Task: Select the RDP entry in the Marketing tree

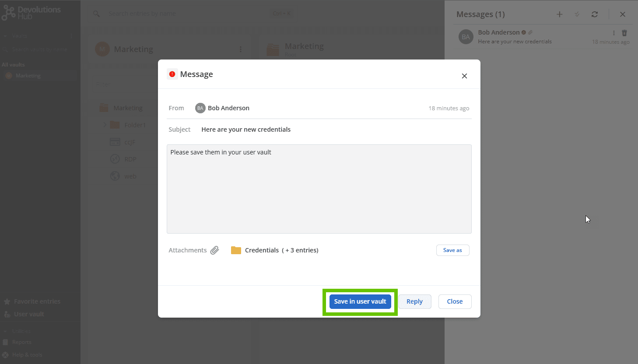Action: pyautogui.click(x=130, y=159)
